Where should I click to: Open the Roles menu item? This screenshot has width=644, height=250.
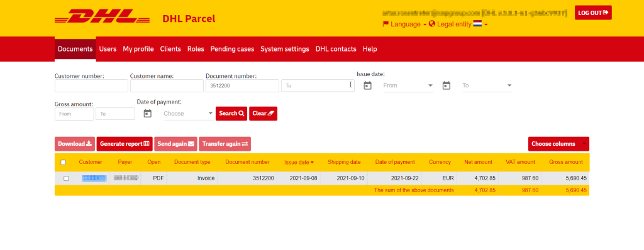tap(196, 49)
